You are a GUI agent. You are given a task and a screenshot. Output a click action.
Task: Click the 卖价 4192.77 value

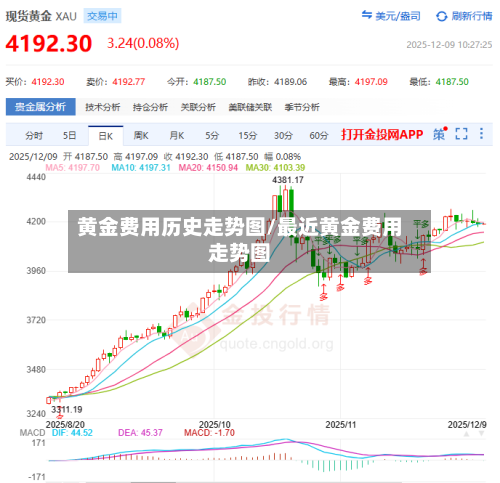click(x=129, y=82)
